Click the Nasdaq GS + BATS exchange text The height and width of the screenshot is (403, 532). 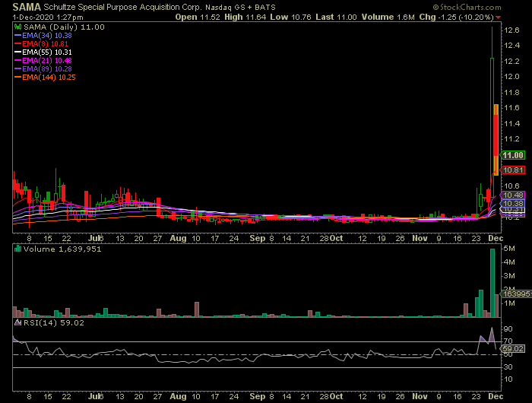[x=241, y=7]
